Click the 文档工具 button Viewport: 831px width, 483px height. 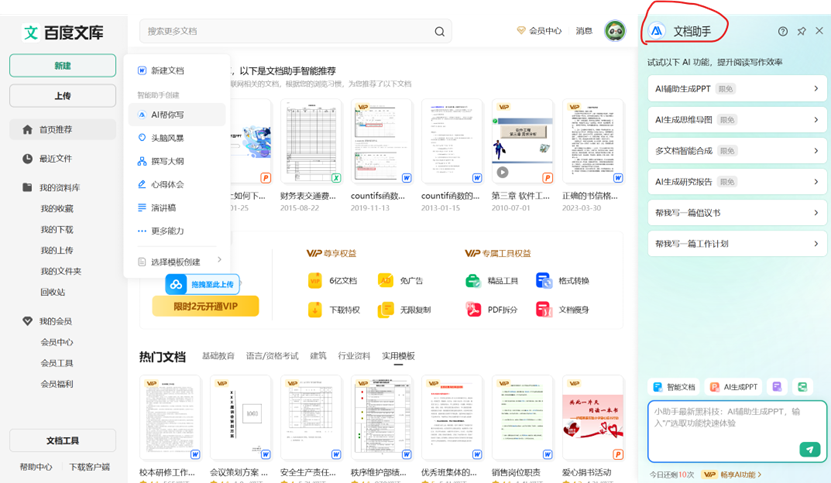click(x=62, y=441)
